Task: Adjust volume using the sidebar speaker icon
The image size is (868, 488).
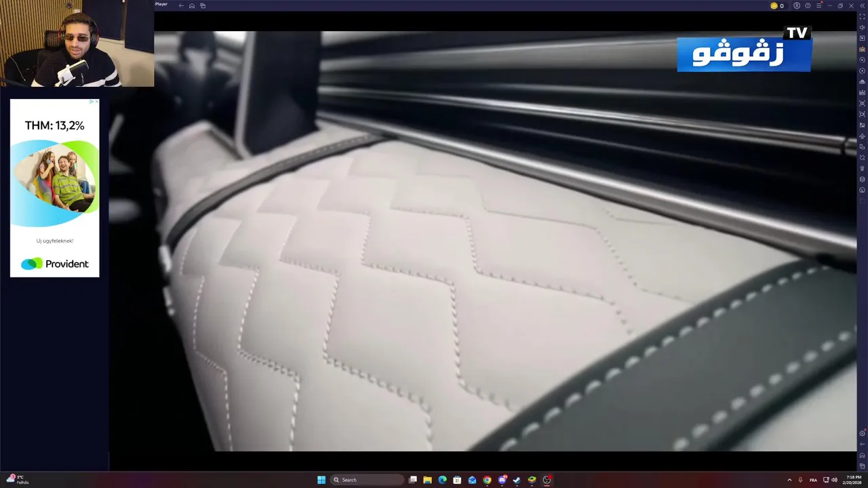Action: click(x=862, y=27)
